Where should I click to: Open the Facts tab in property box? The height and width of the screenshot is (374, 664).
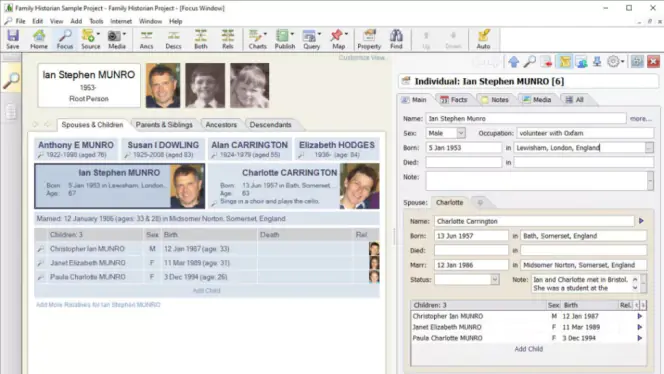point(454,100)
